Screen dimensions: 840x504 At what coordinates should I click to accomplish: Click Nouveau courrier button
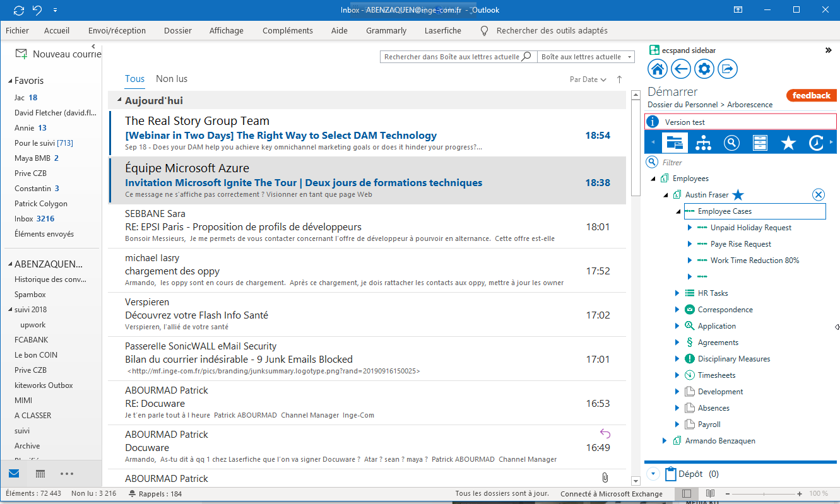point(58,54)
